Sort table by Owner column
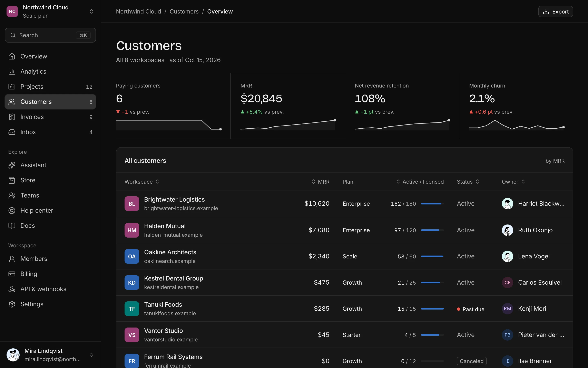The image size is (588, 368). click(x=513, y=182)
